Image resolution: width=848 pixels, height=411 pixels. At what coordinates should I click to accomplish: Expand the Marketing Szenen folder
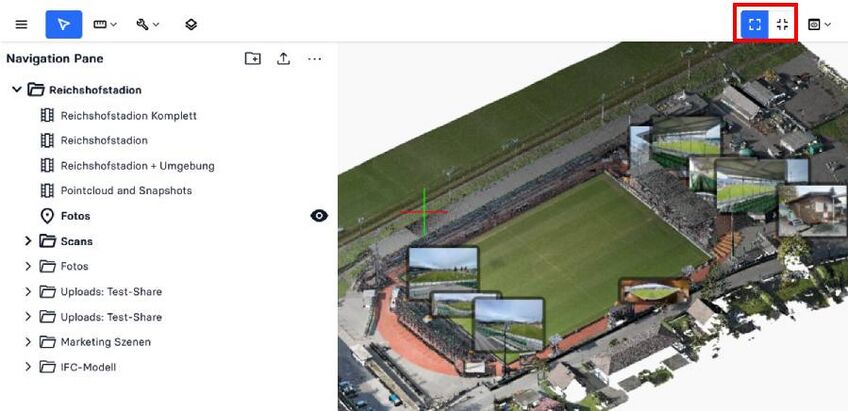click(x=28, y=342)
